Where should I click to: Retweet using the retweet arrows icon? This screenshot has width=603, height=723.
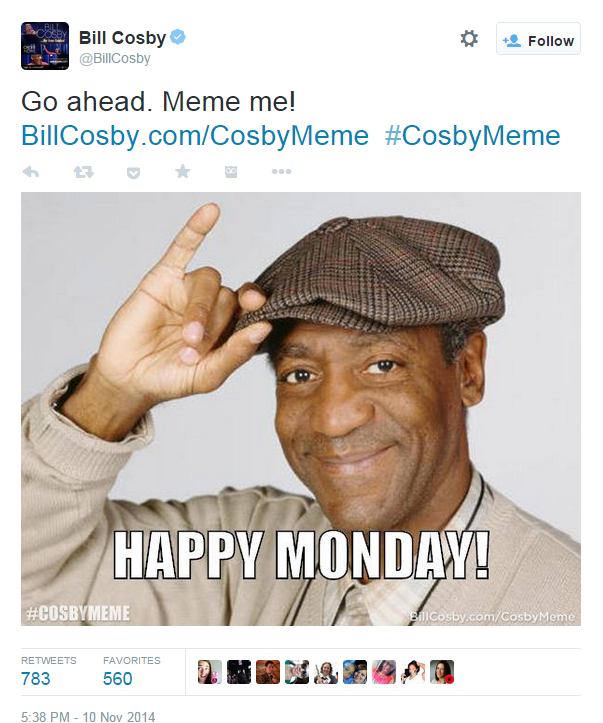83,172
